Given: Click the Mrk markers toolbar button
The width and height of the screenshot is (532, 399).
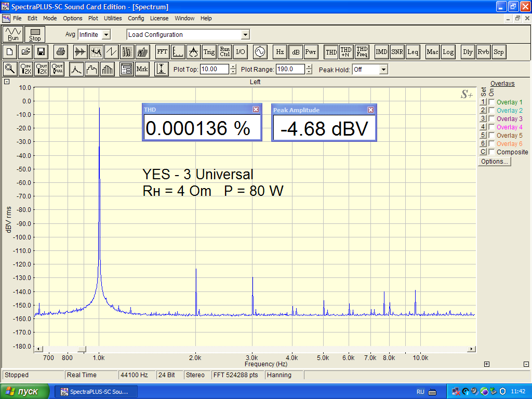Looking at the screenshot, I should [x=142, y=69].
